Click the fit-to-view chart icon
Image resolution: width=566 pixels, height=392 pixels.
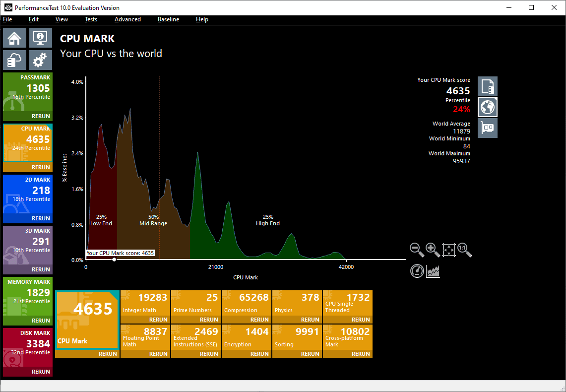point(449,250)
